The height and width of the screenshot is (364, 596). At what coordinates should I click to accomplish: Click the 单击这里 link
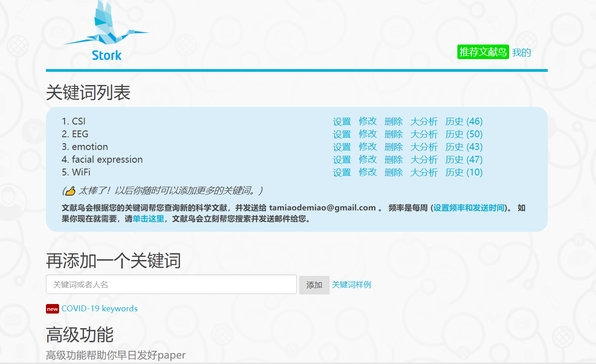pyautogui.click(x=148, y=219)
